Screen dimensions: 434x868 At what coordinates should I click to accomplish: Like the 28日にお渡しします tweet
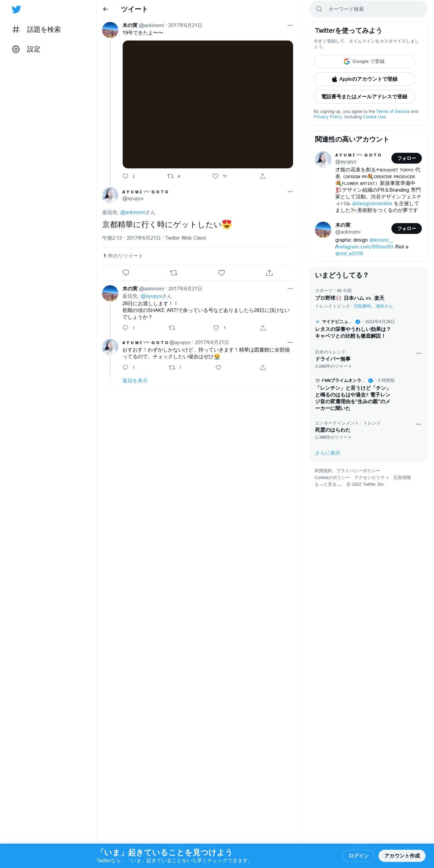click(x=216, y=328)
